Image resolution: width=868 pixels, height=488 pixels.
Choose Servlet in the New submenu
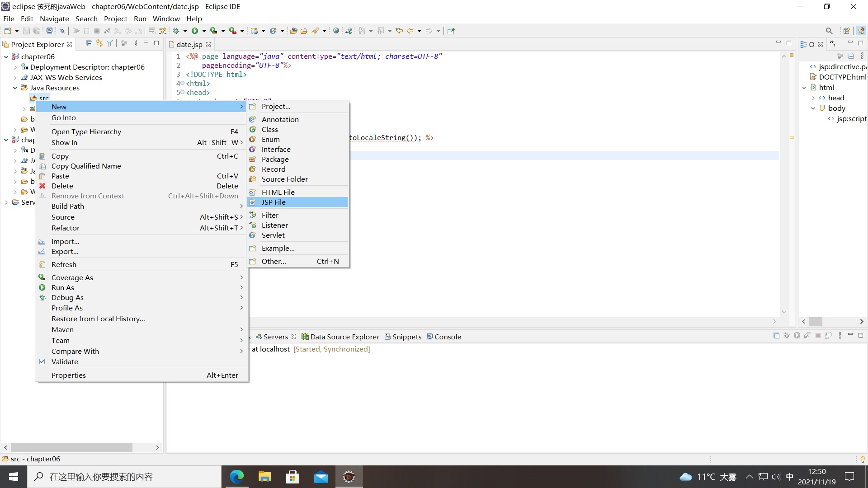click(x=273, y=235)
